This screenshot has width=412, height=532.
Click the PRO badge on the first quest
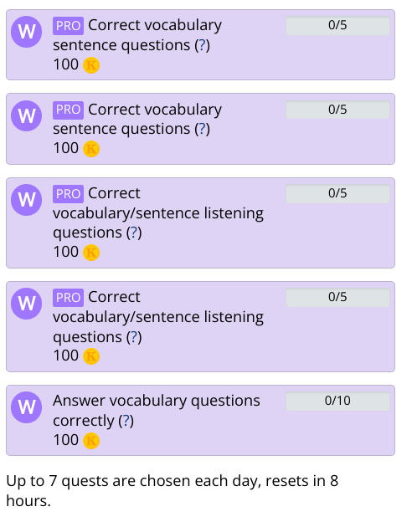click(x=68, y=26)
